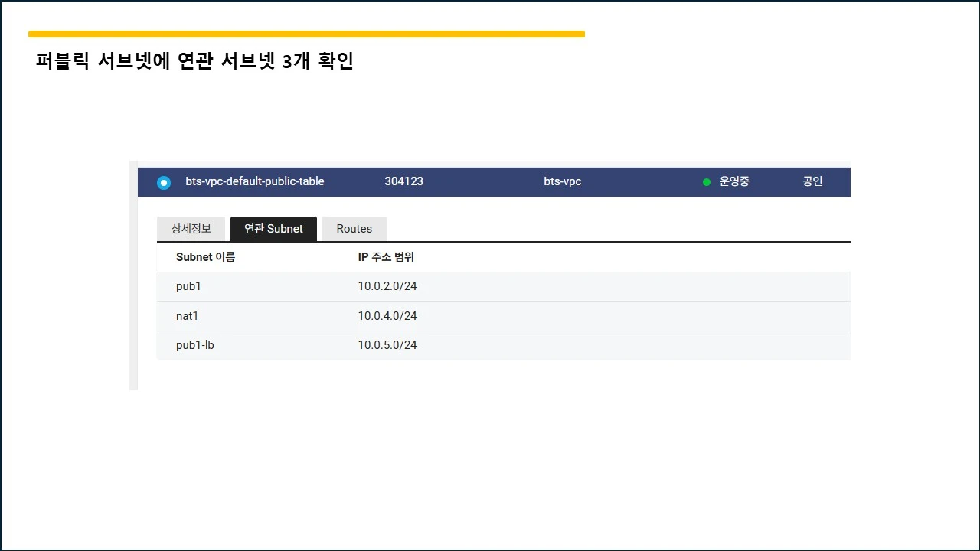Open the 상세정보 tab
Screen dimensions: 980x551
[191, 229]
